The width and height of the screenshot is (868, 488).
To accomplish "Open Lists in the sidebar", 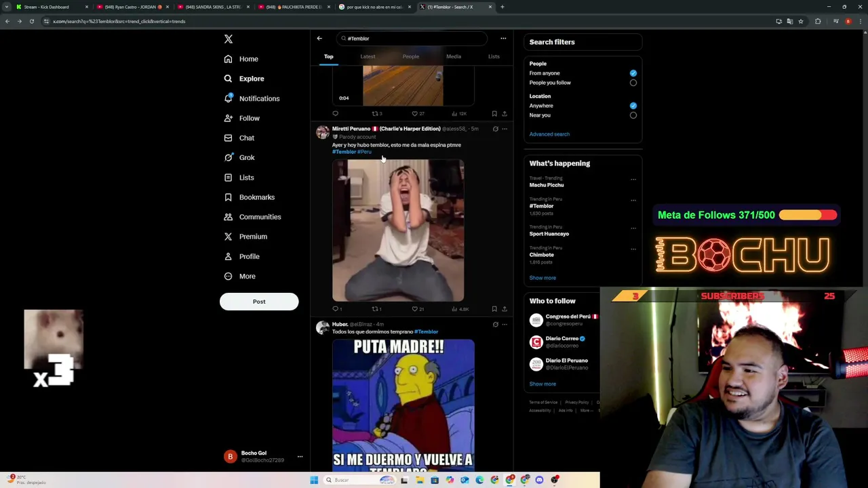I will (239, 178).
